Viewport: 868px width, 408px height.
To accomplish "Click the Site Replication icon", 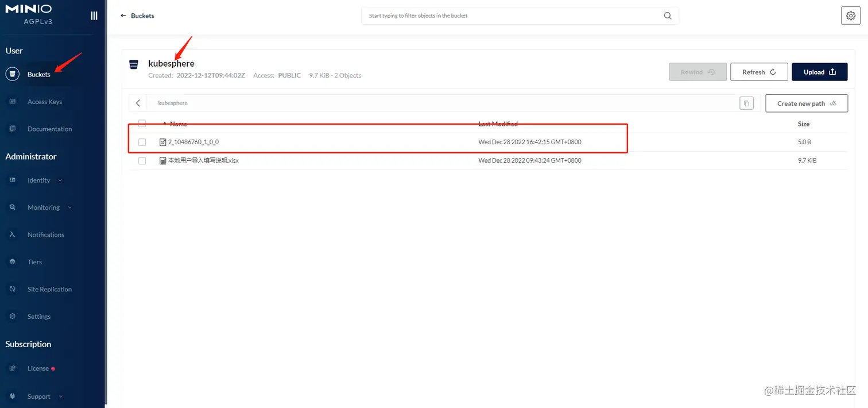I will [x=12, y=289].
